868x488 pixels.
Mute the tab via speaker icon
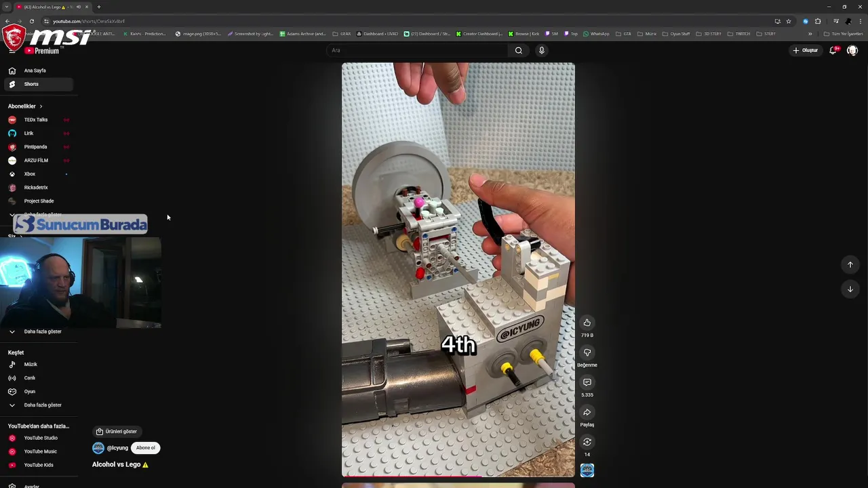[79, 7]
